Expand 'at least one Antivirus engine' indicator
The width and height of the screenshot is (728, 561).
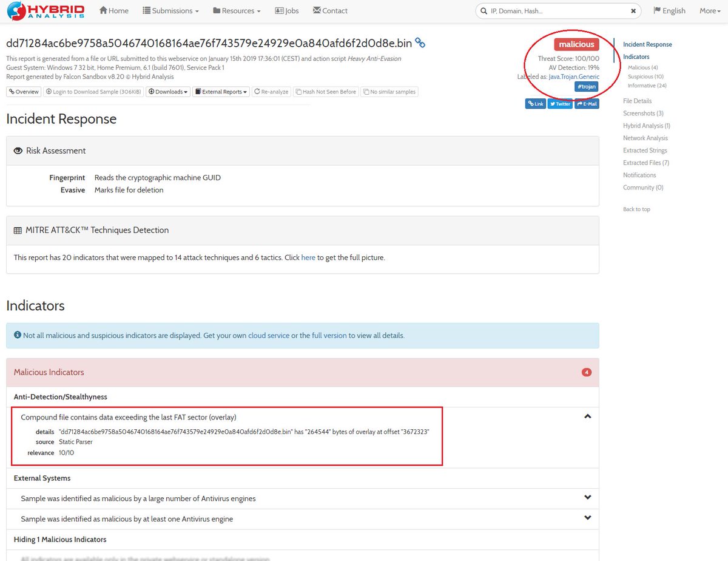coord(587,518)
